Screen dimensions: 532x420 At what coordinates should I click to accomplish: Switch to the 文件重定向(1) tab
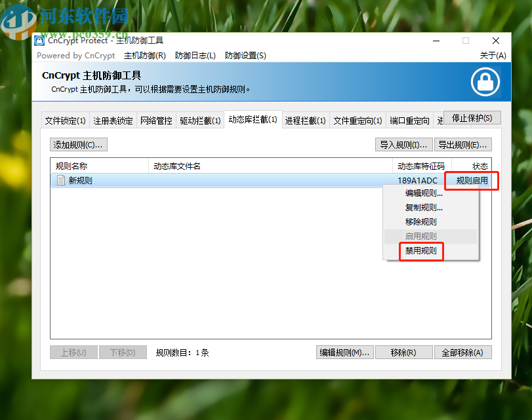[358, 121]
